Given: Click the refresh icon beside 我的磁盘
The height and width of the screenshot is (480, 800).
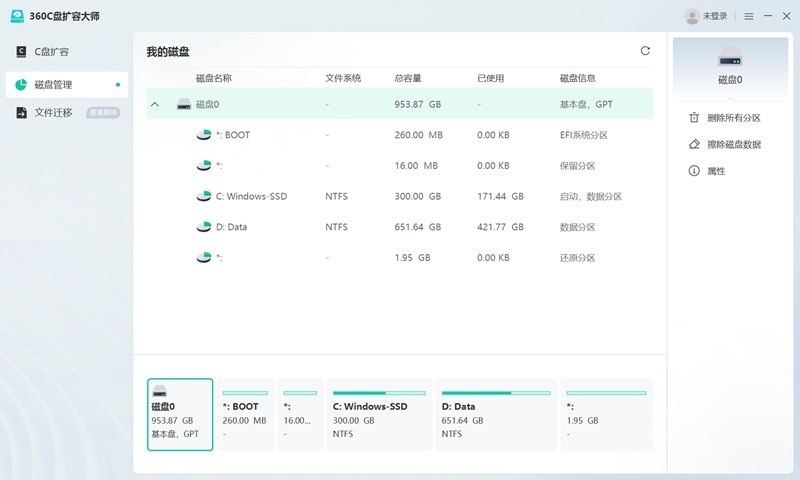Looking at the screenshot, I should [645, 51].
